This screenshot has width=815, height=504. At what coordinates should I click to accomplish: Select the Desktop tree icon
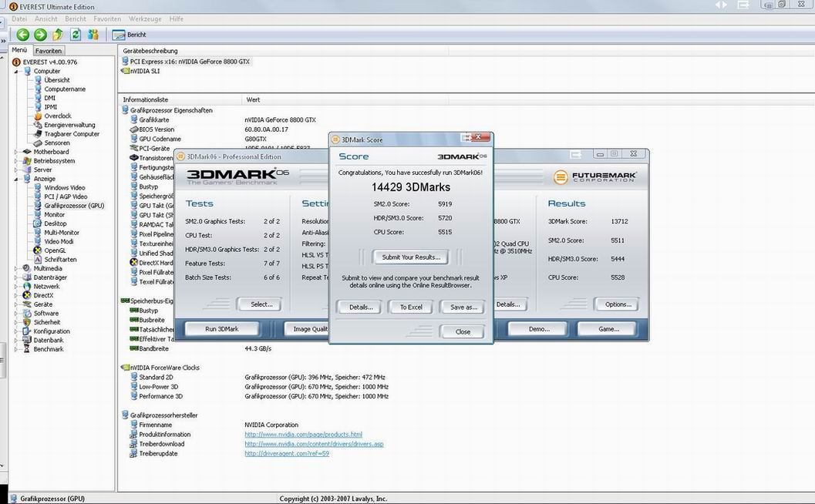(38, 223)
